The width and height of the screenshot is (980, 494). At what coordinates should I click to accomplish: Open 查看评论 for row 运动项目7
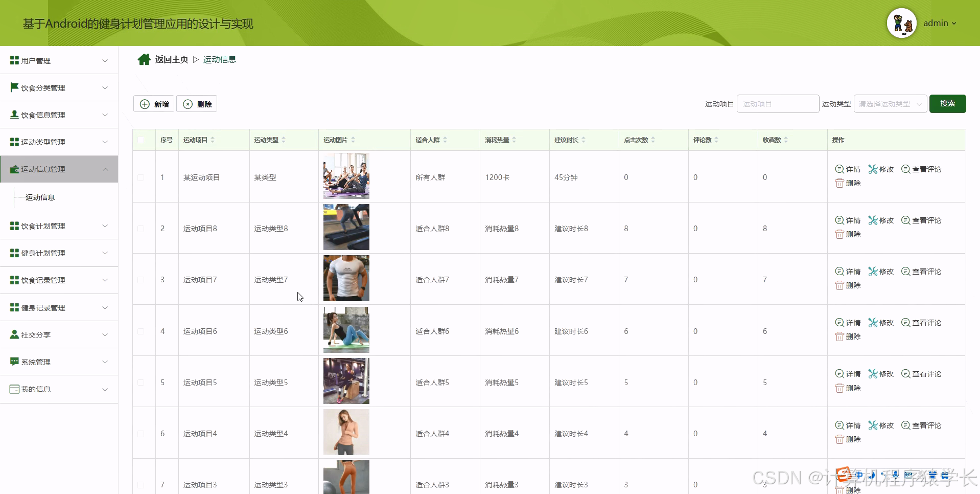921,272
